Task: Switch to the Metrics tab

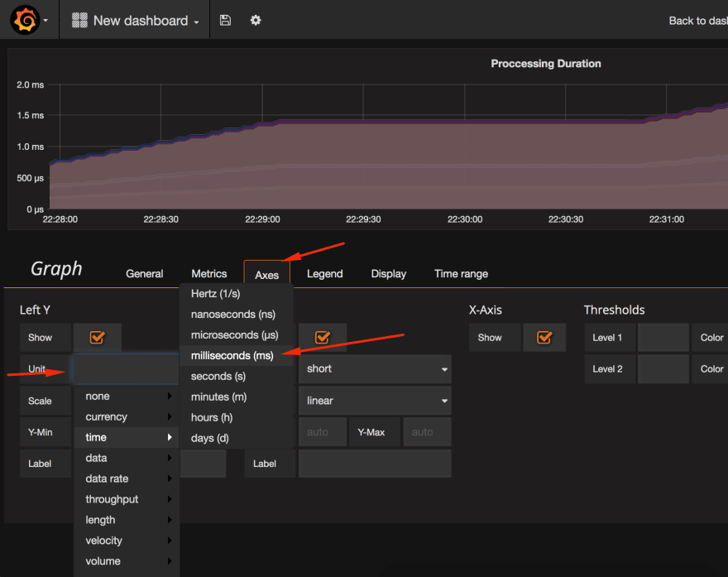Action: click(209, 274)
